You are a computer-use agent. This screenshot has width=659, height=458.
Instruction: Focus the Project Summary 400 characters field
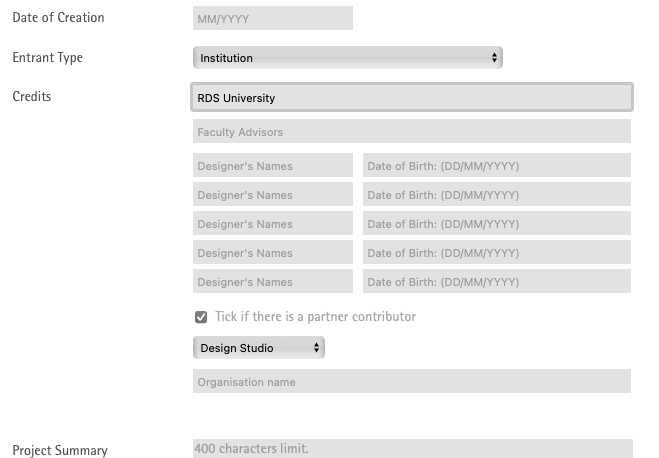click(x=411, y=449)
